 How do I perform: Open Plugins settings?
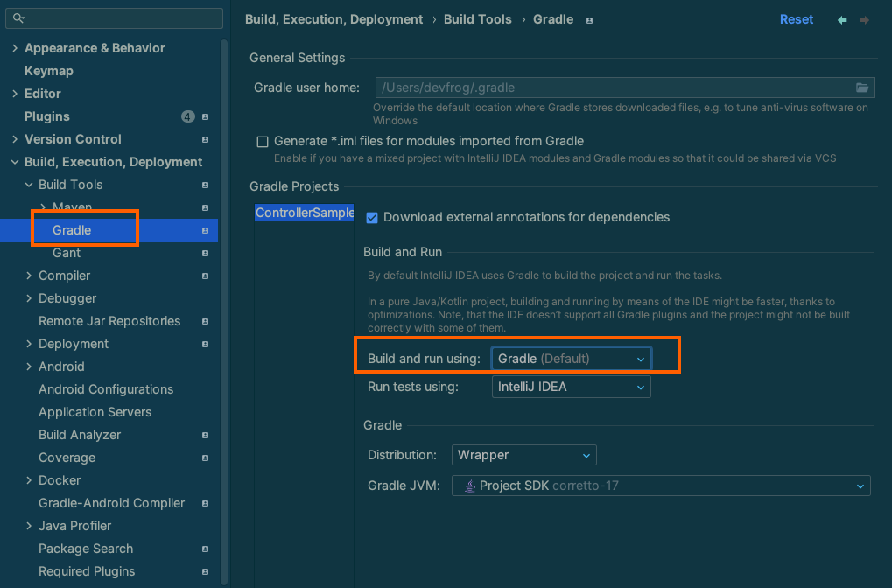[47, 116]
